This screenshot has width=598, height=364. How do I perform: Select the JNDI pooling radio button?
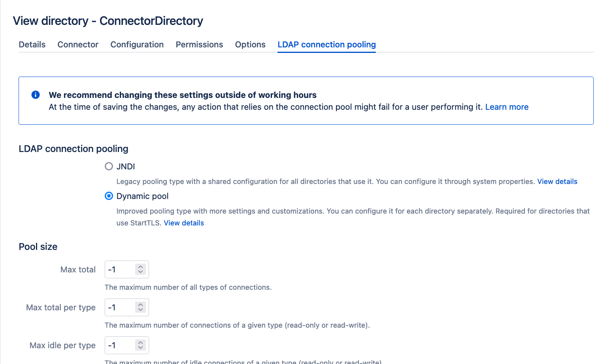(109, 166)
